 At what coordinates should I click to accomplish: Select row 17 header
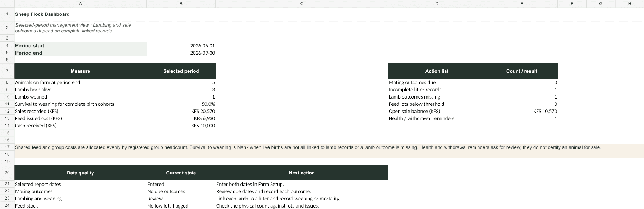coord(7,147)
